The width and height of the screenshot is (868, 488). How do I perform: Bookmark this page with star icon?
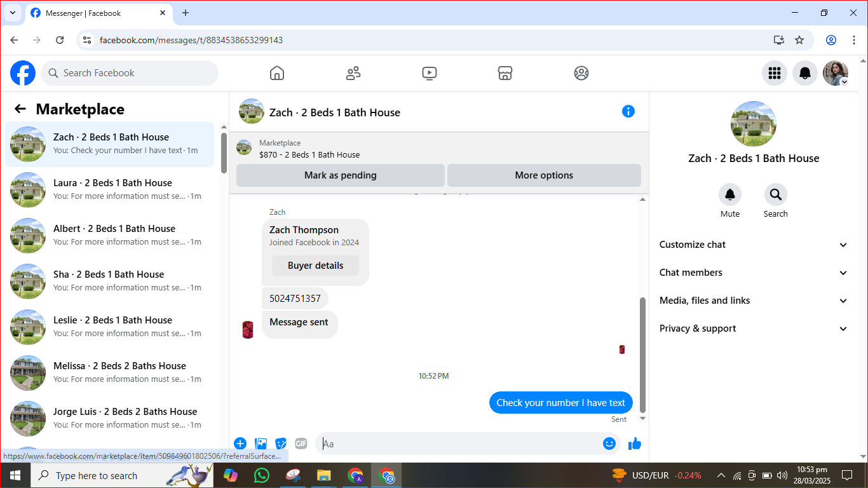[x=799, y=40]
